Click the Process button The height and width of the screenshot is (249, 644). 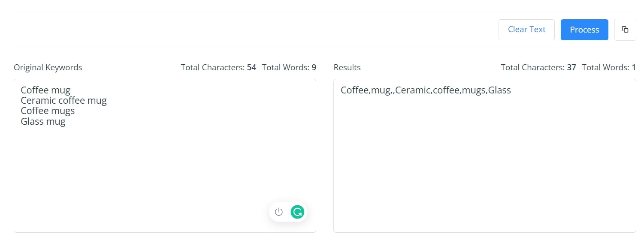click(584, 30)
